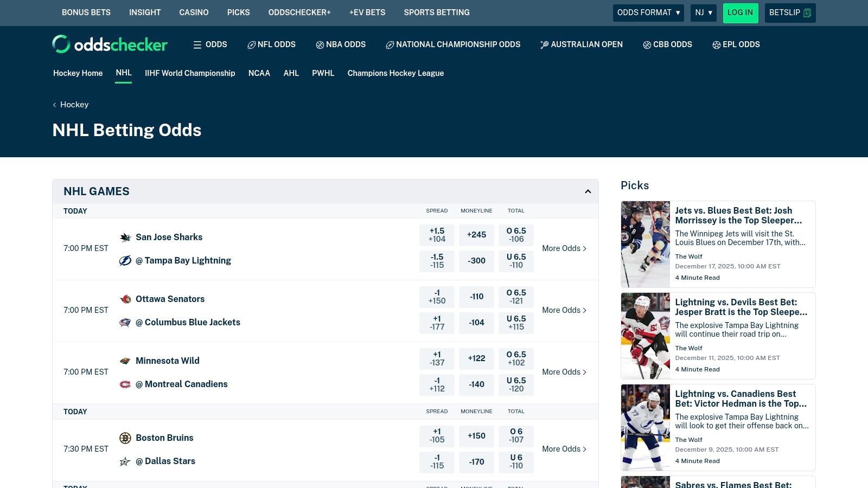
Task: Select the NFL Odds football icon
Action: pos(251,44)
